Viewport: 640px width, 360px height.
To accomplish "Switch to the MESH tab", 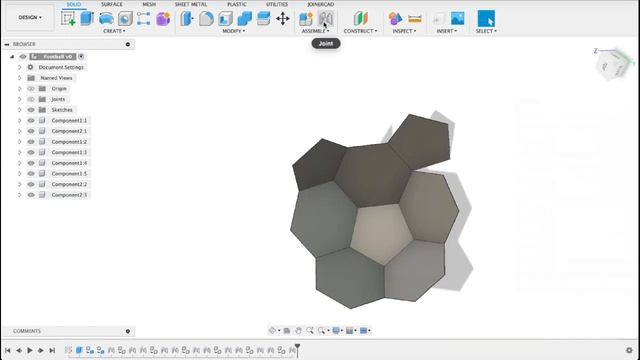I will click(x=149, y=4).
